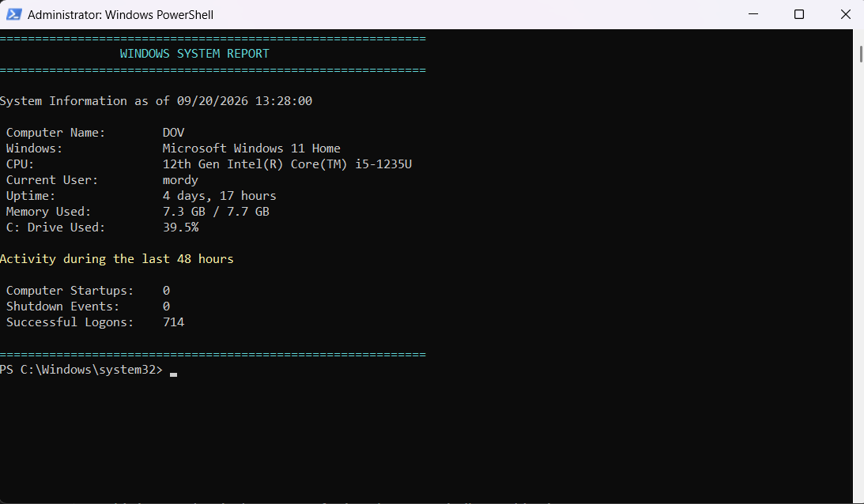Click the 'Activity during the last 48 hours' heading
The width and height of the screenshot is (864, 504).
(117, 259)
